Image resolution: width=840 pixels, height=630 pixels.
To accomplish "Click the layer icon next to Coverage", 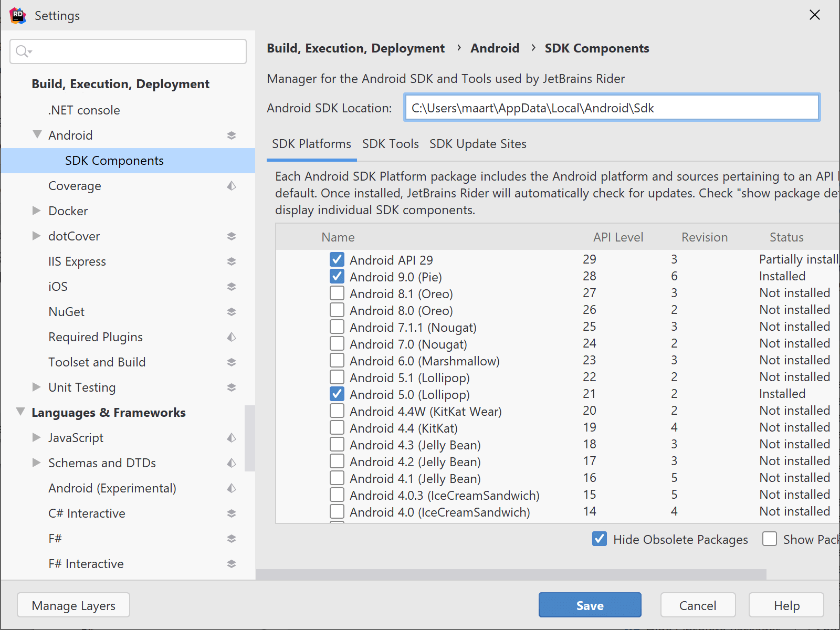I will point(232,186).
